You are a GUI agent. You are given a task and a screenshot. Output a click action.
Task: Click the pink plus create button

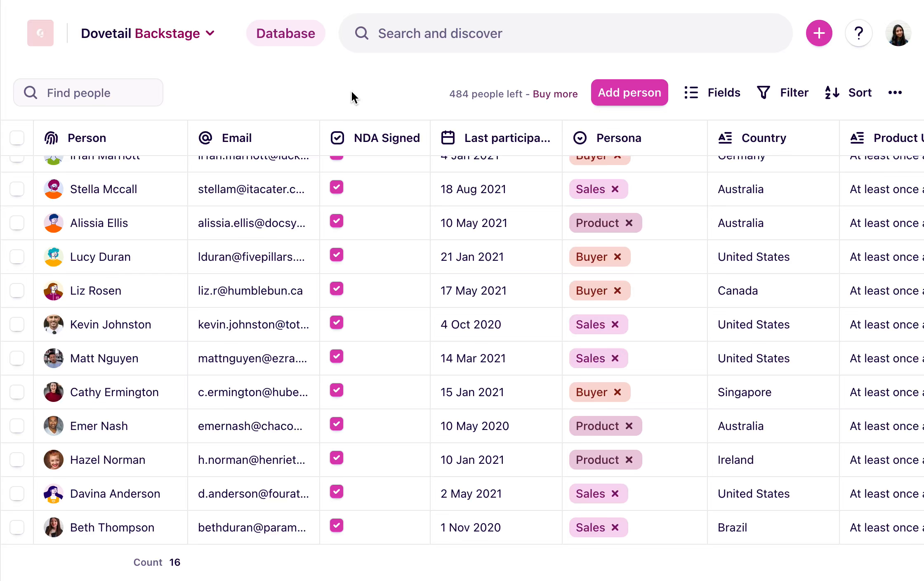coord(819,33)
